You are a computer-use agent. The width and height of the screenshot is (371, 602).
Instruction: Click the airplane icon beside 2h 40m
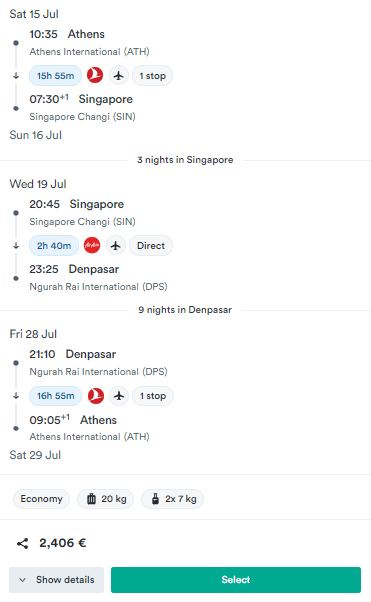(116, 245)
